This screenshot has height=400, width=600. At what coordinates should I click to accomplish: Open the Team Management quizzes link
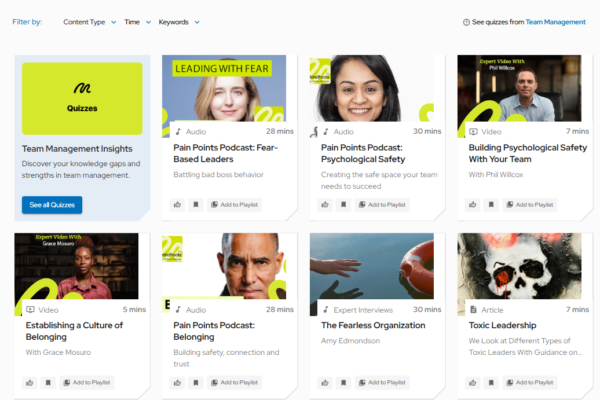(555, 21)
